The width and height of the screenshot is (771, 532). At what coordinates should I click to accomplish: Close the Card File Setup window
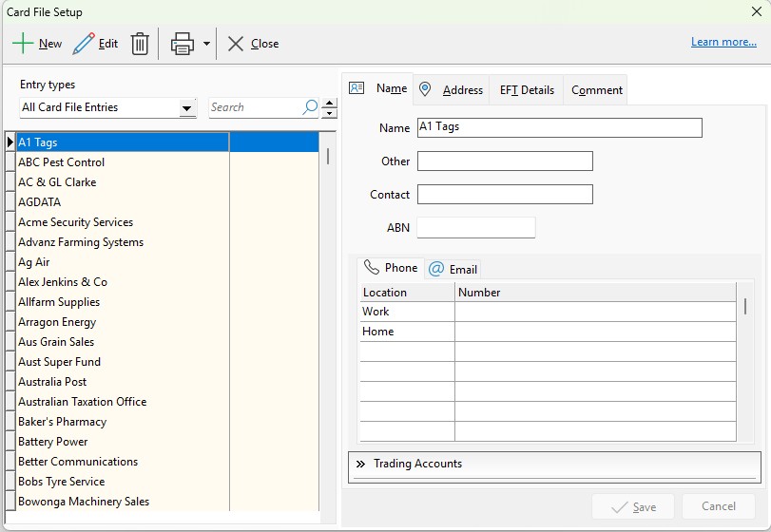tap(757, 11)
